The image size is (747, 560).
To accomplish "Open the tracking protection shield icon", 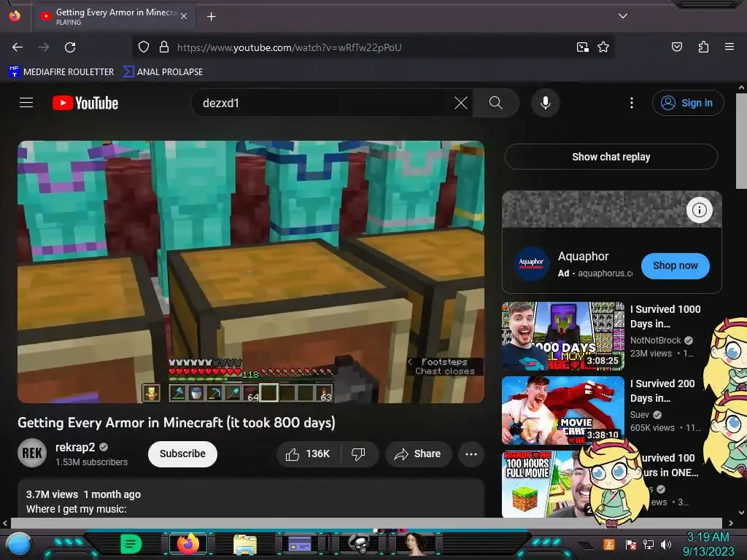I will point(144,47).
